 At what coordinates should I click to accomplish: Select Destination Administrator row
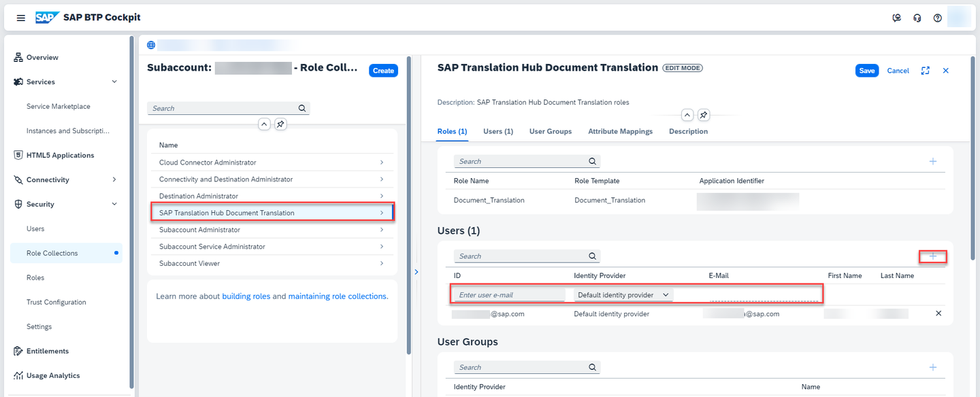(x=272, y=196)
